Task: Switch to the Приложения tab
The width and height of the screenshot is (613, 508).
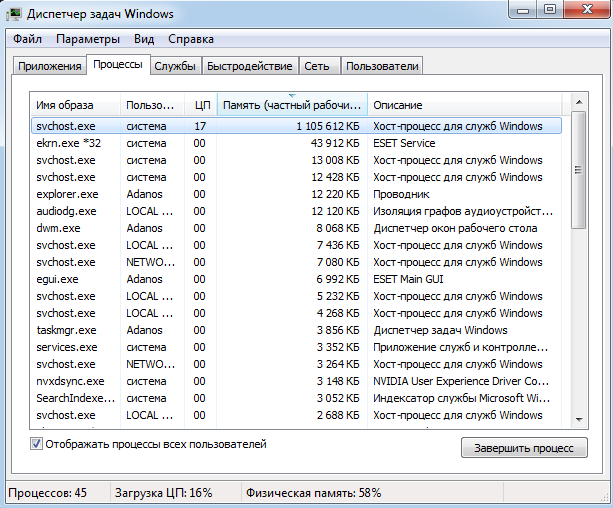Action: (48, 66)
